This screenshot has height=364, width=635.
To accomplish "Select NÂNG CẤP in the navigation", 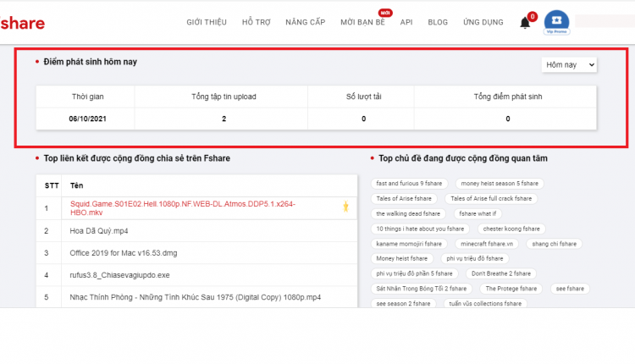I will tap(306, 22).
